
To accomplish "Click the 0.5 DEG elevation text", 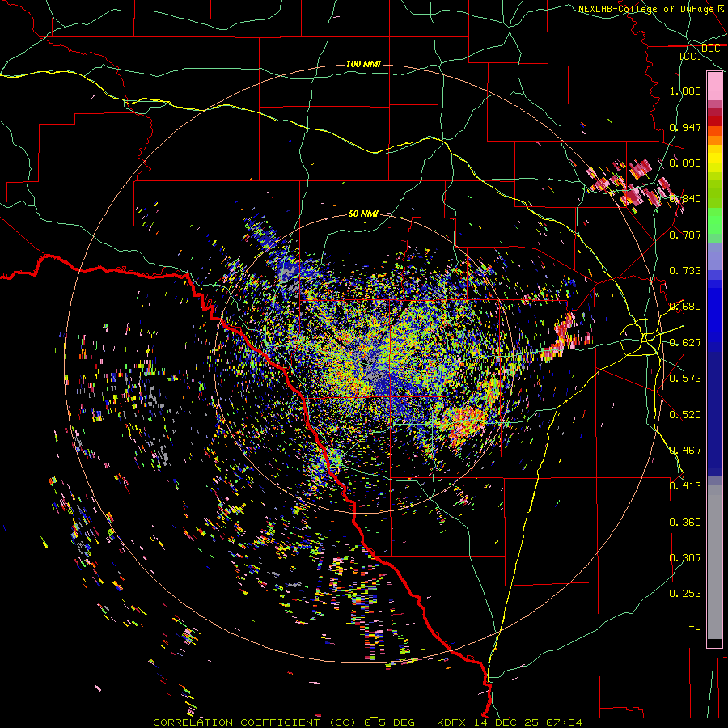I will (391, 722).
